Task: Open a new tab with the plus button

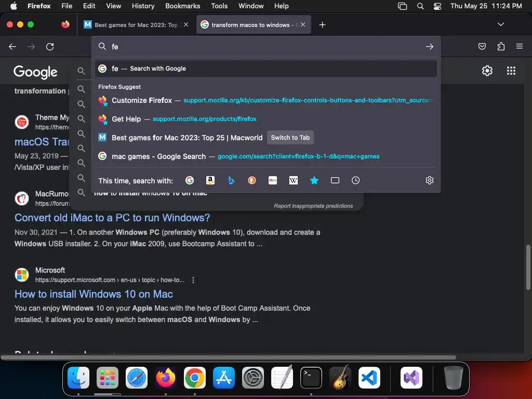Action: (x=322, y=25)
